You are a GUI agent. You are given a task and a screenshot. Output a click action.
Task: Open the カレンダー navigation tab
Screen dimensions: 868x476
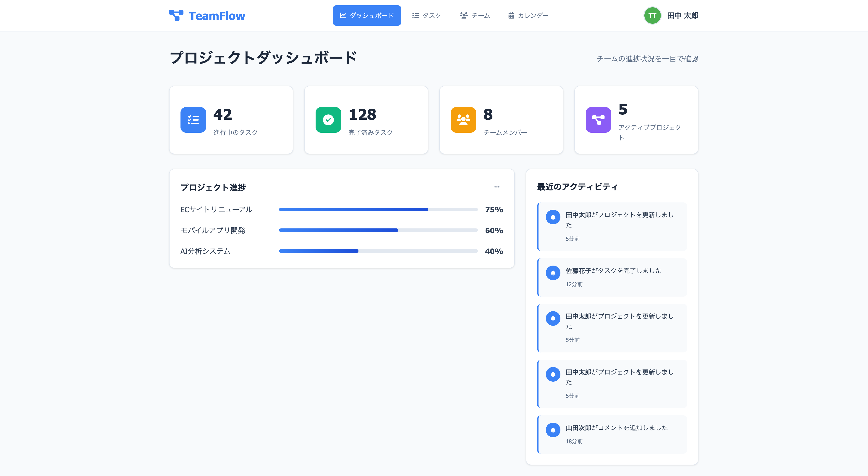(528, 16)
